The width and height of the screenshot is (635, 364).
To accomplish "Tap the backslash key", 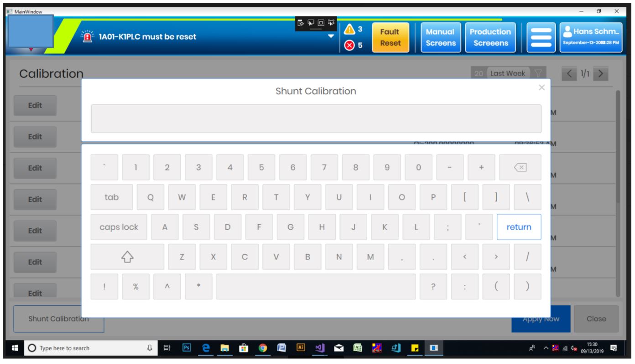I will (x=528, y=197).
